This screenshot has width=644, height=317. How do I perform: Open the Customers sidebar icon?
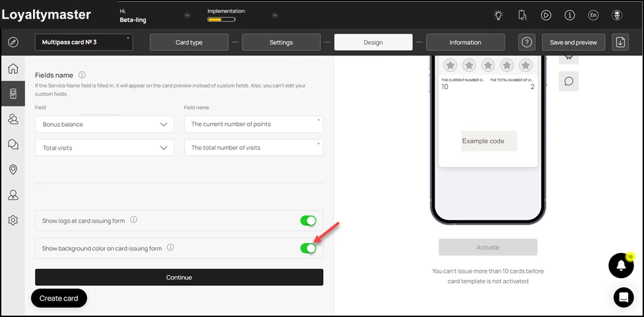(13, 119)
